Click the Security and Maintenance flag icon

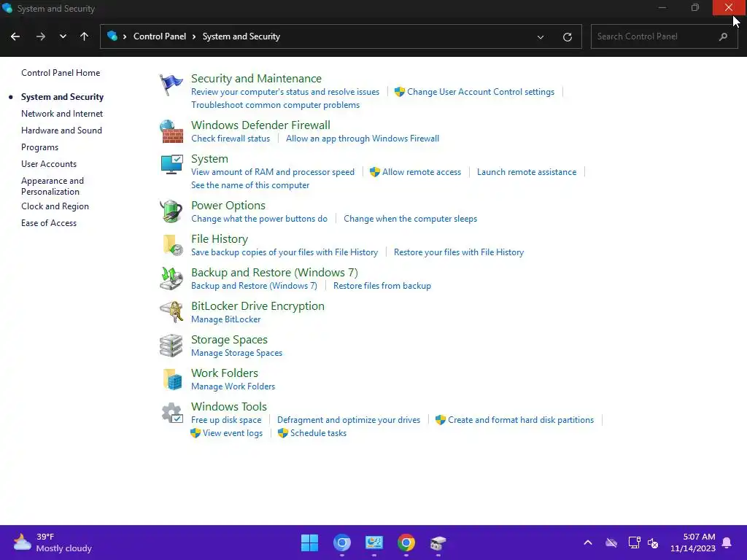(x=171, y=85)
